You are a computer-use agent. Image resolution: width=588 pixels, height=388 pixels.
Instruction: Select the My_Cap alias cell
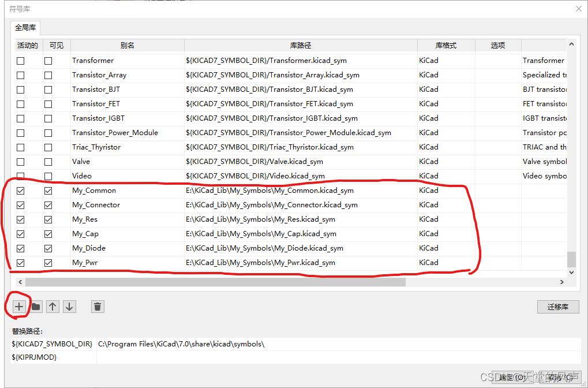pyautogui.click(x=128, y=234)
